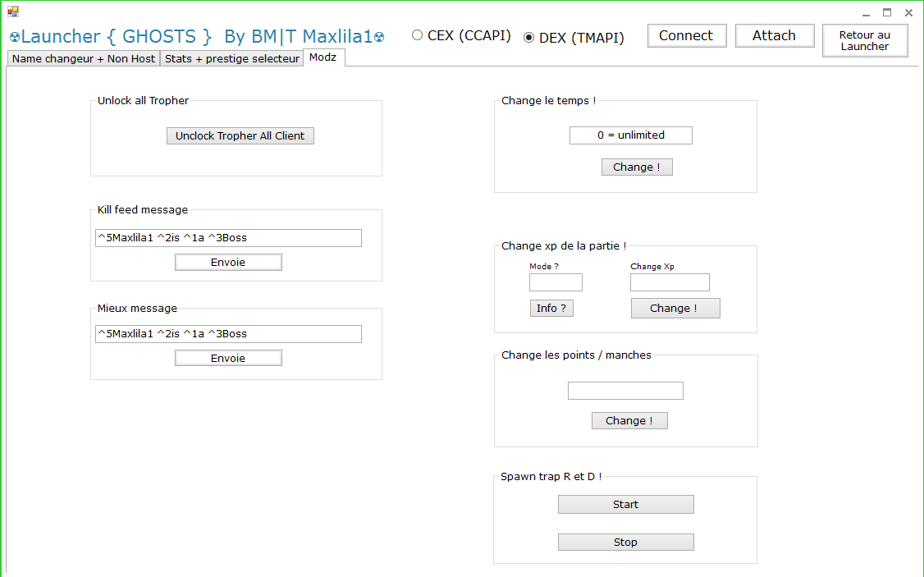Click the "Spawn trap R et D !" label
The height and width of the screenshot is (577, 924).
551,476
